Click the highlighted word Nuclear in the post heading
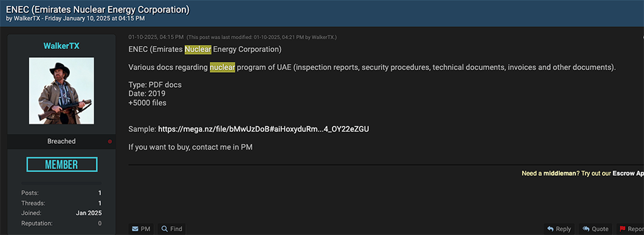This screenshot has width=644, height=235. (198, 50)
